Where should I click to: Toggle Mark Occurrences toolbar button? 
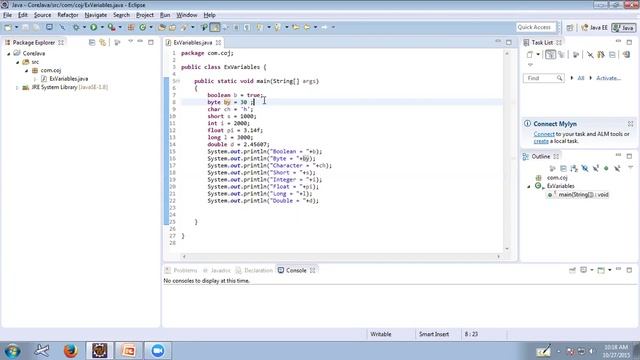pos(215,27)
